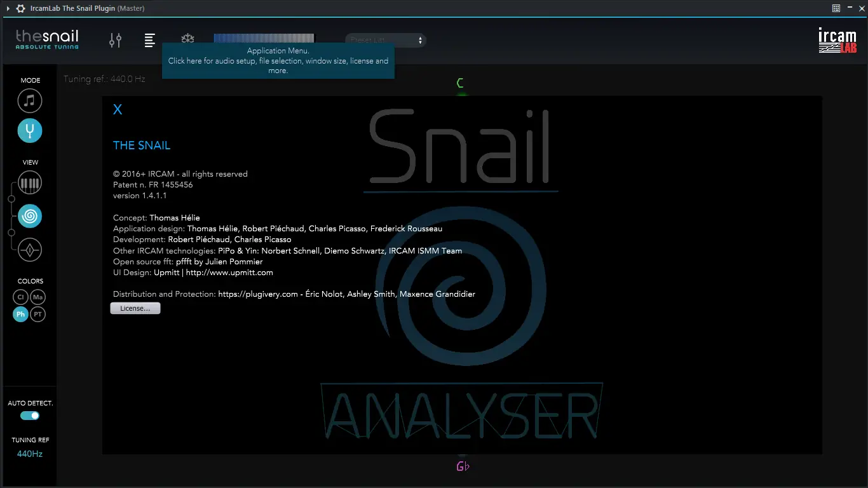The width and height of the screenshot is (868, 488).
Task: Switch to the piano keyboard view
Action: [x=30, y=184]
